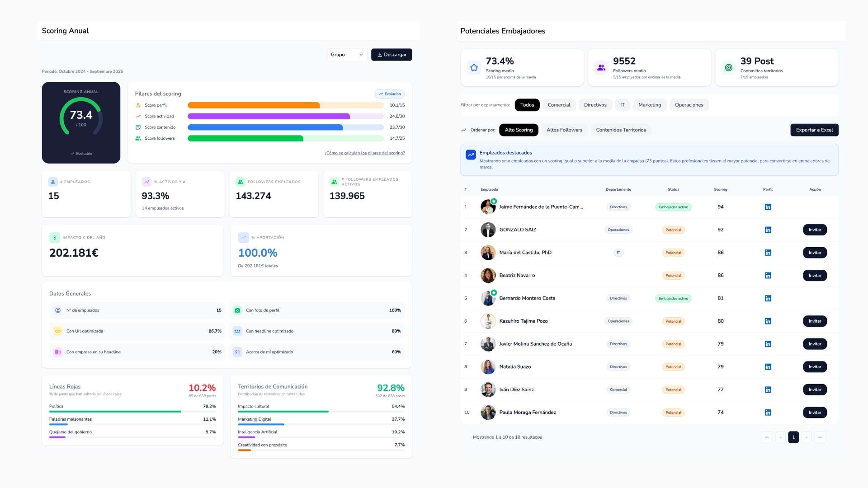The height and width of the screenshot is (488, 868).
Task: Click the trend icon in Empleados destacados banner
Action: pos(471,155)
